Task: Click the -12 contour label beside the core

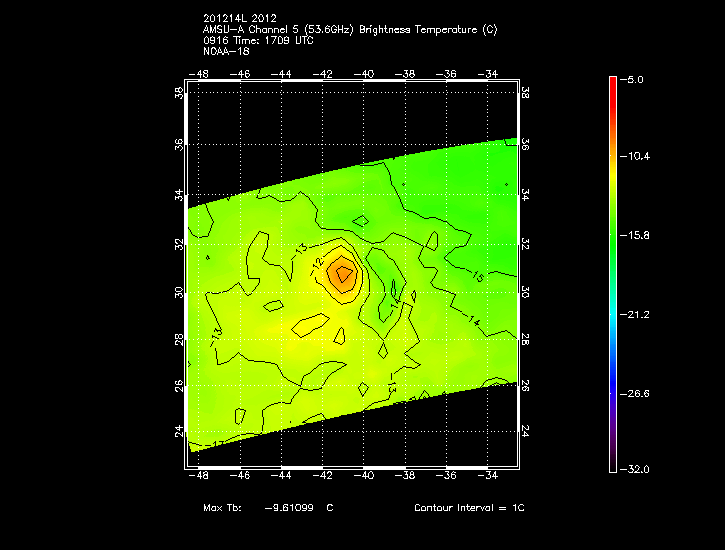Action: coord(317,266)
